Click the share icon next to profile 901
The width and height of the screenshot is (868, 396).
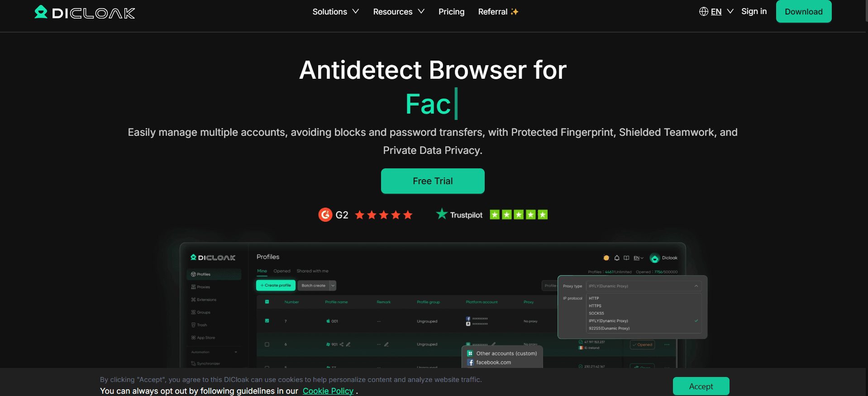pyautogui.click(x=341, y=344)
